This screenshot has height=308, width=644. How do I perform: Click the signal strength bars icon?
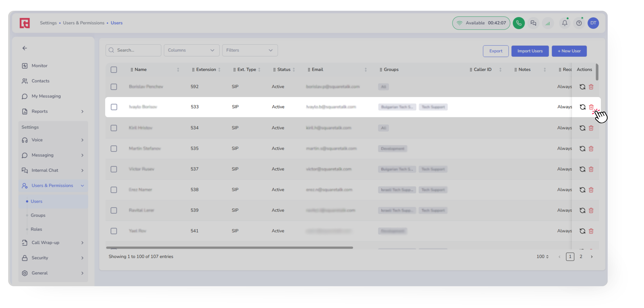tap(548, 24)
